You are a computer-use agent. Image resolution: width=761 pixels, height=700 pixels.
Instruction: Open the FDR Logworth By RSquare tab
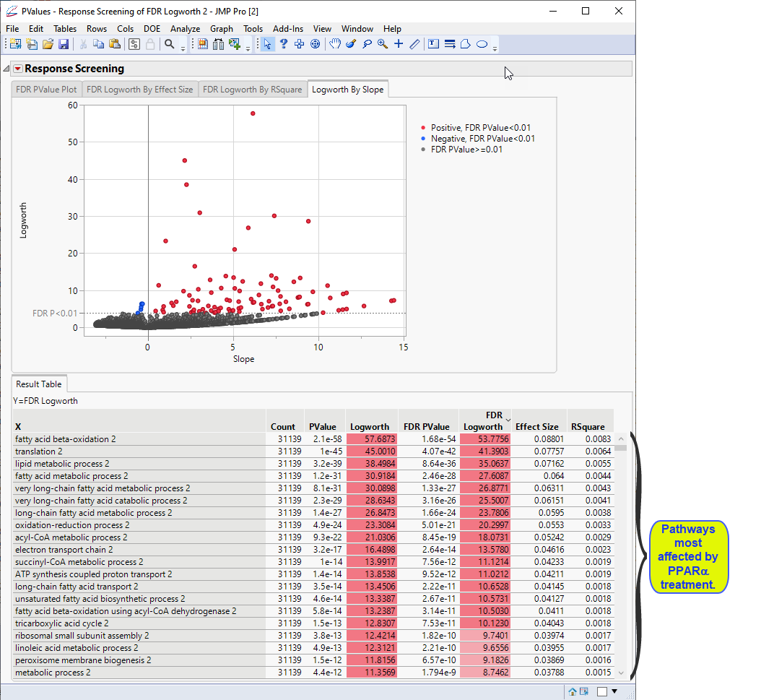click(x=253, y=90)
